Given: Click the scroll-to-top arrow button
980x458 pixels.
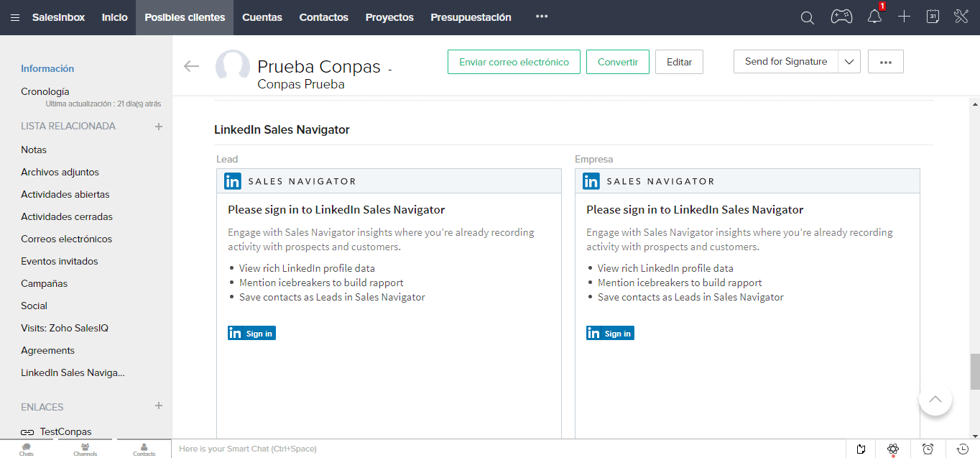Looking at the screenshot, I should point(935,399).
